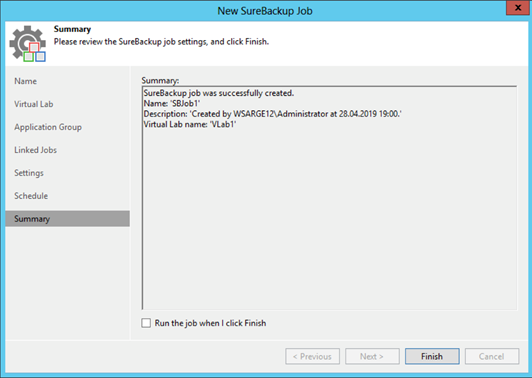Image resolution: width=532 pixels, height=378 pixels.
Task: Click the Previous button
Action: pyautogui.click(x=312, y=356)
